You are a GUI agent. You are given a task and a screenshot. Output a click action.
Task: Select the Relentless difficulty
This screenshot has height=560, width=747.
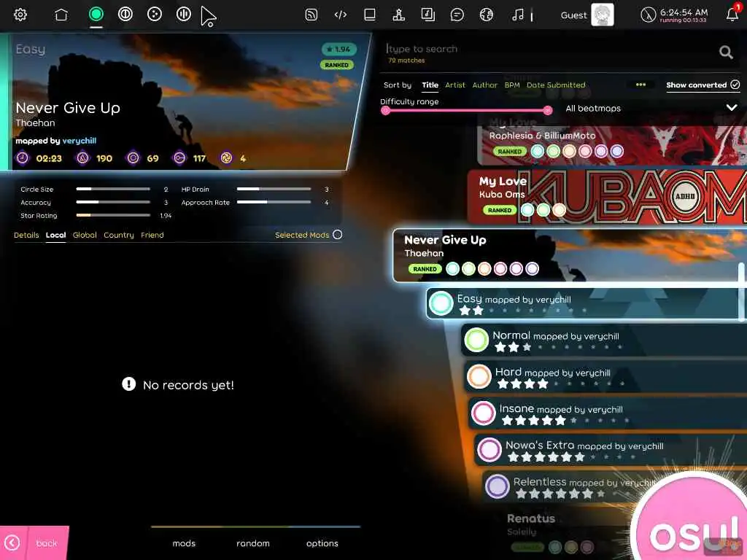[572, 486]
